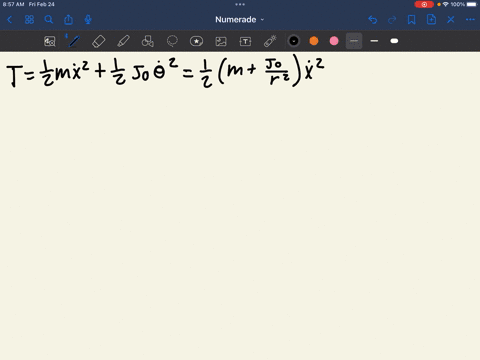Image resolution: width=480 pixels, height=360 pixels.
Task: Select the thinnest stroke width
Action: pos(354,41)
